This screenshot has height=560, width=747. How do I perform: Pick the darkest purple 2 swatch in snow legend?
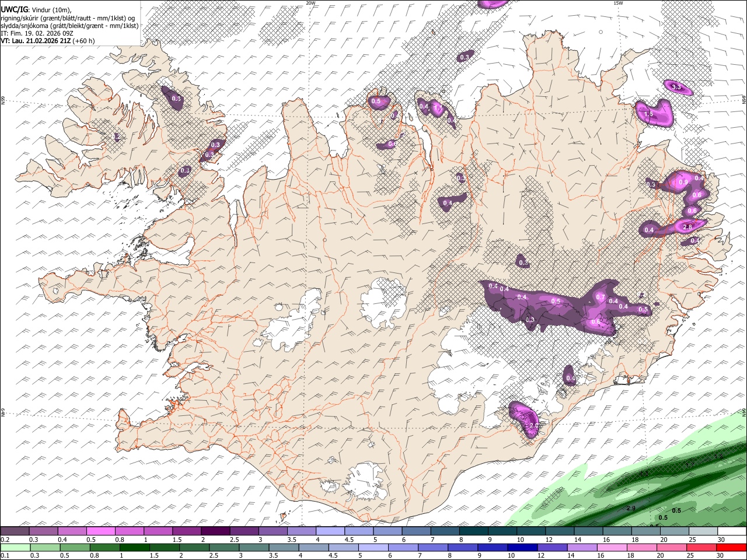[x=215, y=531]
